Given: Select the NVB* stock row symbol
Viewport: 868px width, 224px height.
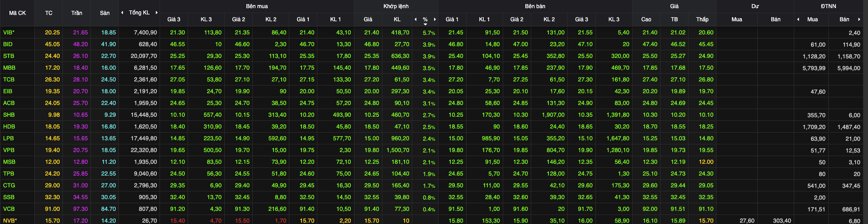Looking at the screenshot, I should pyautogui.click(x=10, y=221).
